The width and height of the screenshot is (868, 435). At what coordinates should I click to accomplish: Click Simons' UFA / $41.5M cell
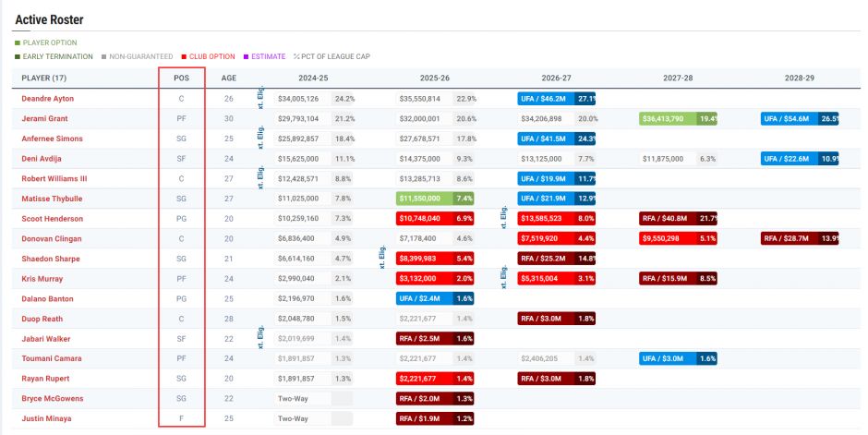(556, 139)
